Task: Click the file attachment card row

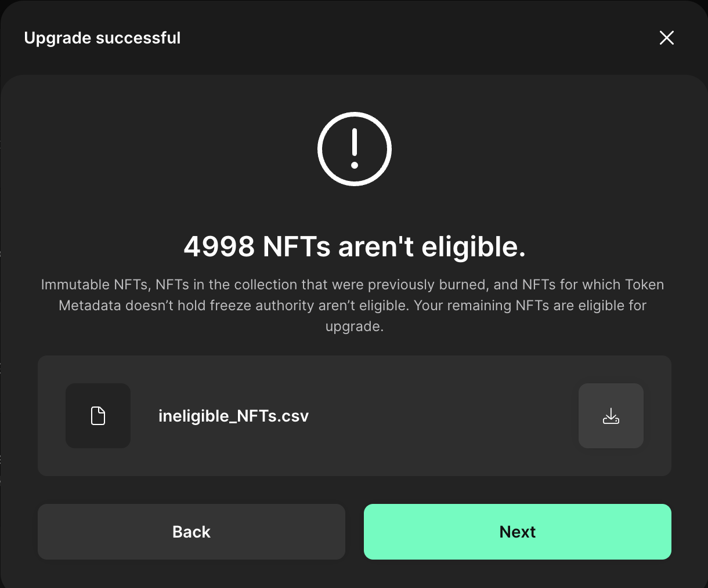Action: point(354,415)
